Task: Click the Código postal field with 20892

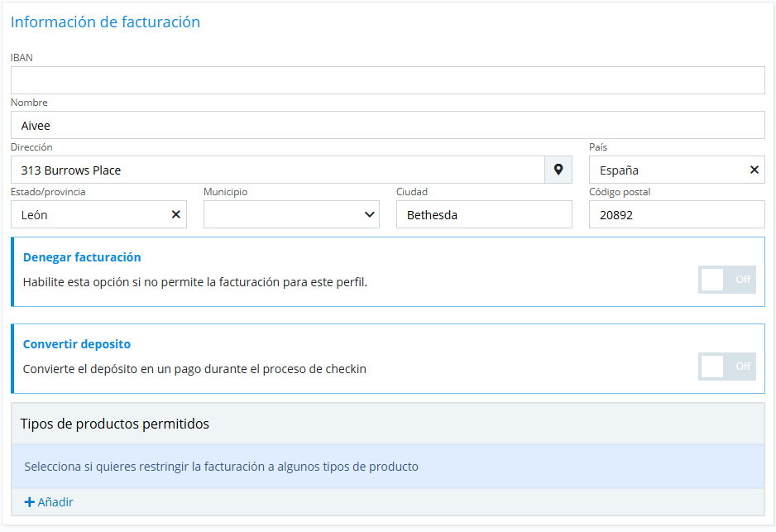Action: coord(676,214)
